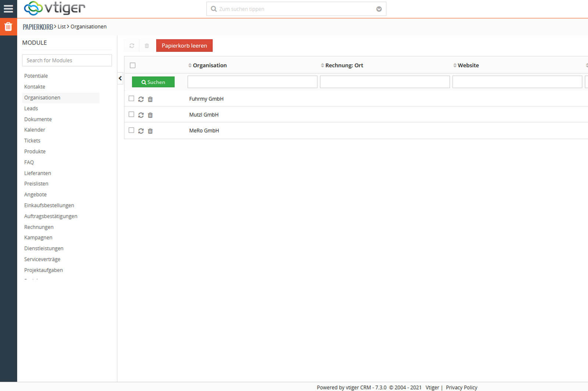Select Leads from the module list
588x391 pixels.
pyautogui.click(x=31, y=108)
